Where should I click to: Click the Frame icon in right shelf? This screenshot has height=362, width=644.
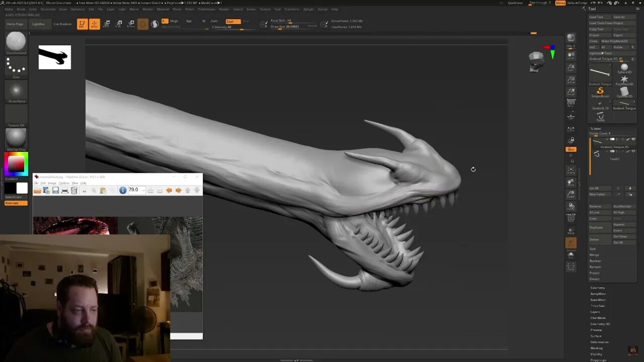coord(571,170)
